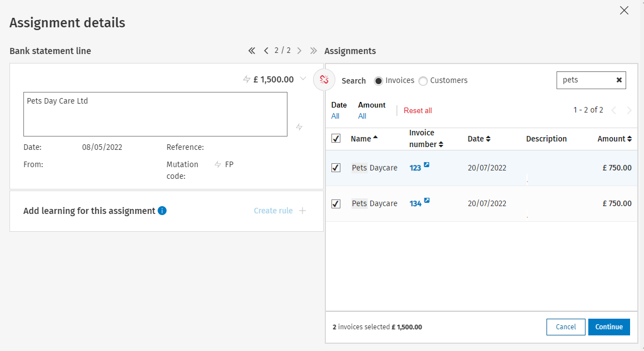Toggle the select-all invoices checkbox
Screen dimensions: 644x351
click(336, 138)
